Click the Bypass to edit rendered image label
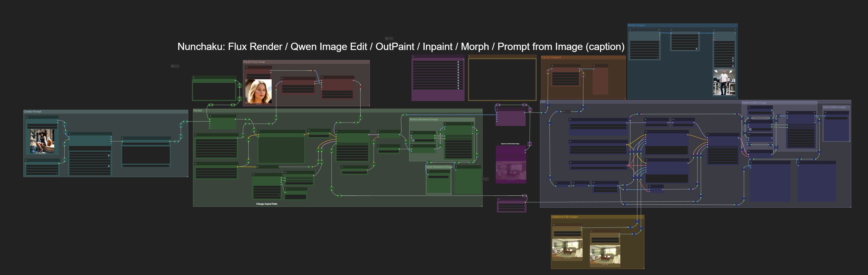Screen dimensions: 868x275 (510, 144)
